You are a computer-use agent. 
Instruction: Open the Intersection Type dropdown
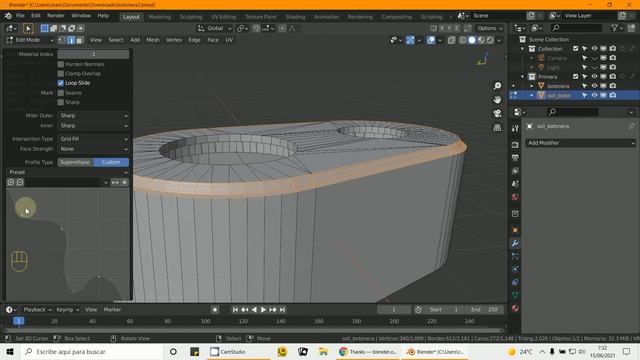[x=93, y=139]
